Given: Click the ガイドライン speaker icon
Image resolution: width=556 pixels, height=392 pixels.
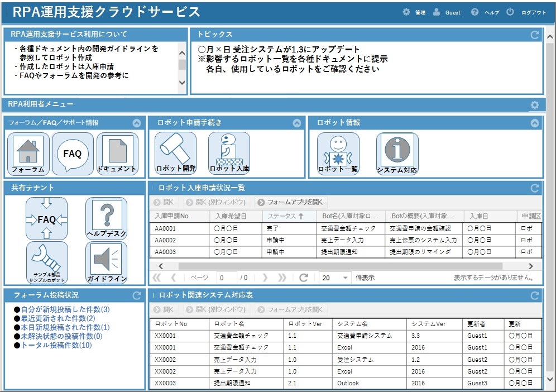Looking at the screenshot, I should tap(106, 262).
